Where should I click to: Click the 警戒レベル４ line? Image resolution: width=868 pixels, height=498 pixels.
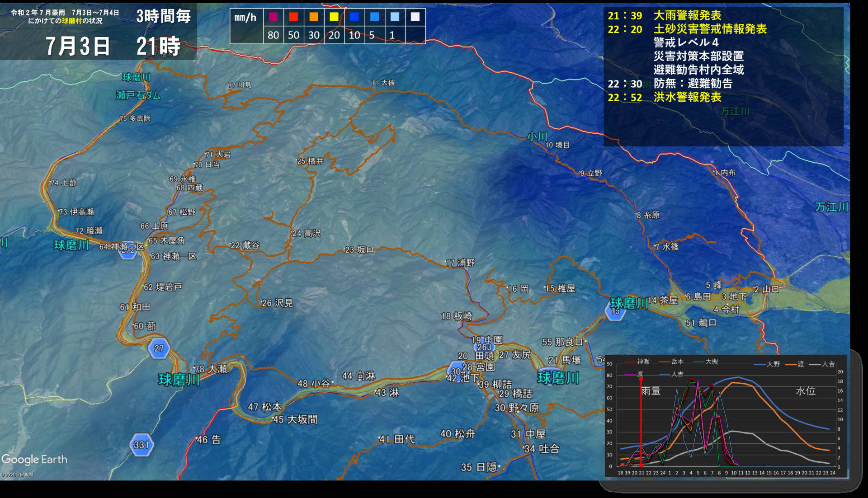click(686, 42)
